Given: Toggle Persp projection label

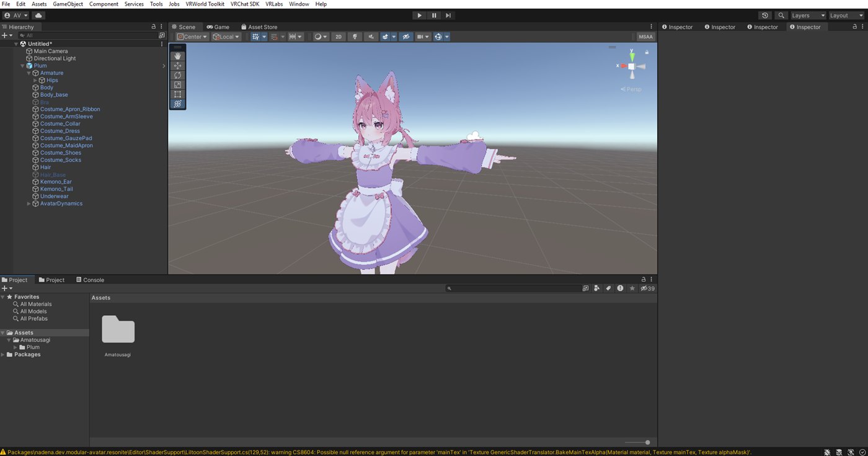Looking at the screenshot, I should pos(631,89).
